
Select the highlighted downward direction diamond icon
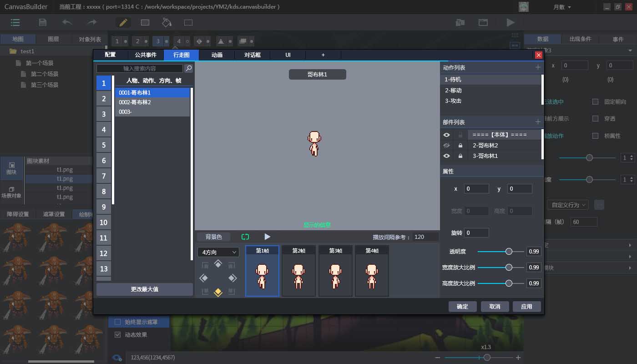tap(218, 292)
